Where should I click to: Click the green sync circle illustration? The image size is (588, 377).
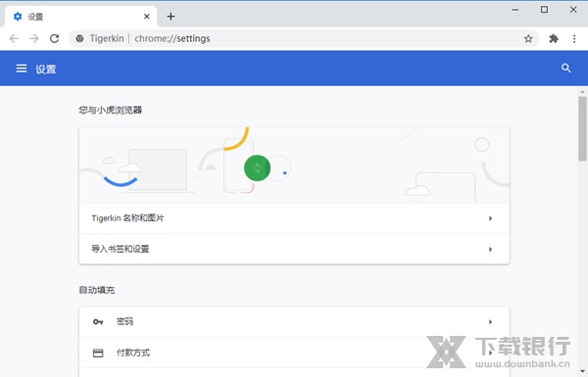click(257, 167)
